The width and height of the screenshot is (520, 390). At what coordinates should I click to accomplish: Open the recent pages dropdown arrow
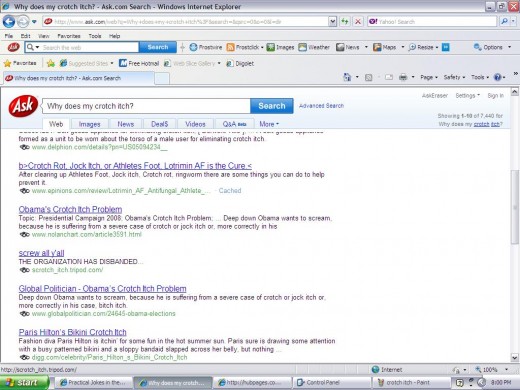[x=34, y=22]
